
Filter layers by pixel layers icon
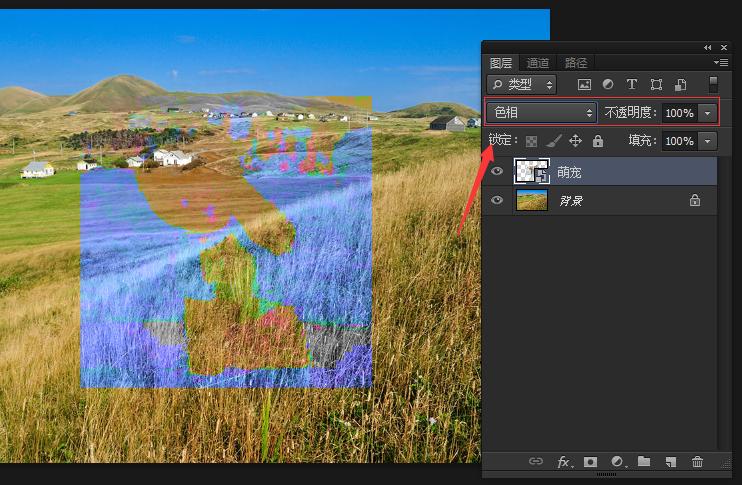pos(584,85)
